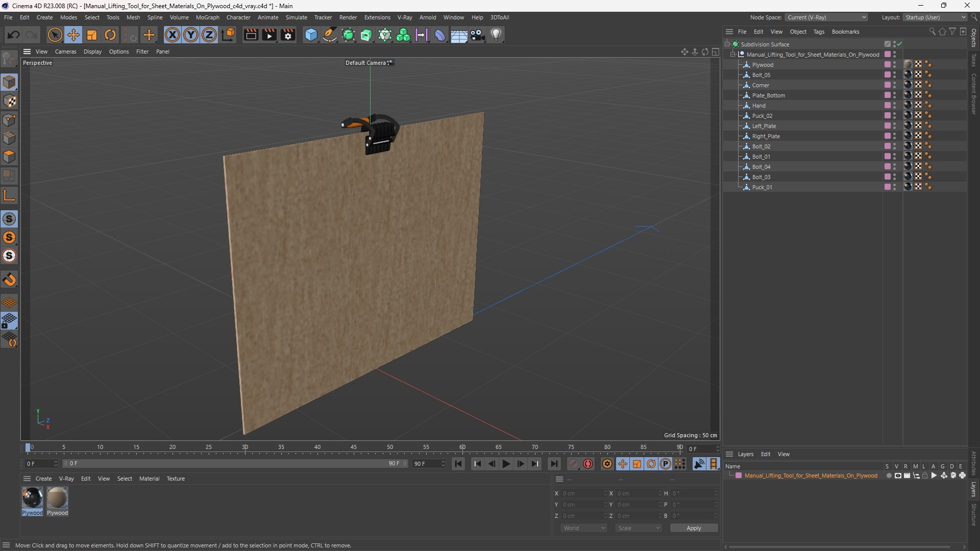The width and height of the screenshot is (980, 551).
Task: Toggle layer visibility eye for Manual_Lifting_Tool layer
Action: coord(898,475)
